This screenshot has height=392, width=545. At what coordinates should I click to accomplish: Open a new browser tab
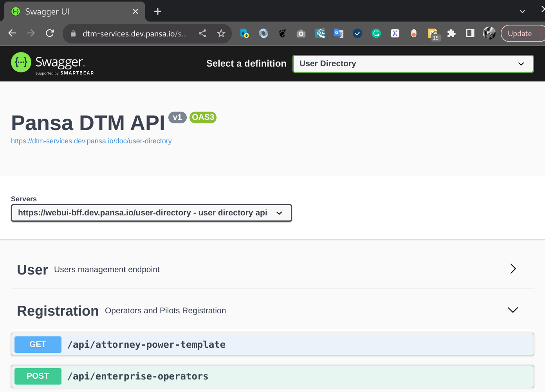coord(158,11)
